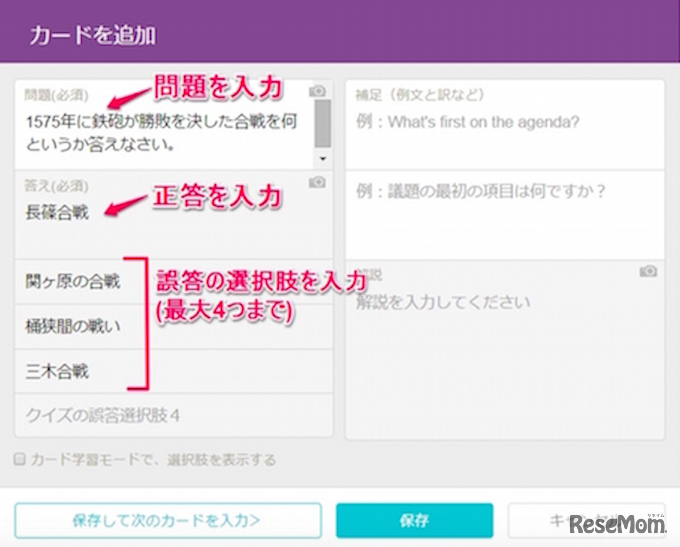Click 保存して次のカードを入力 button
Image resolution: width=680 pixels, height=547 pixels.
(168, 520)
